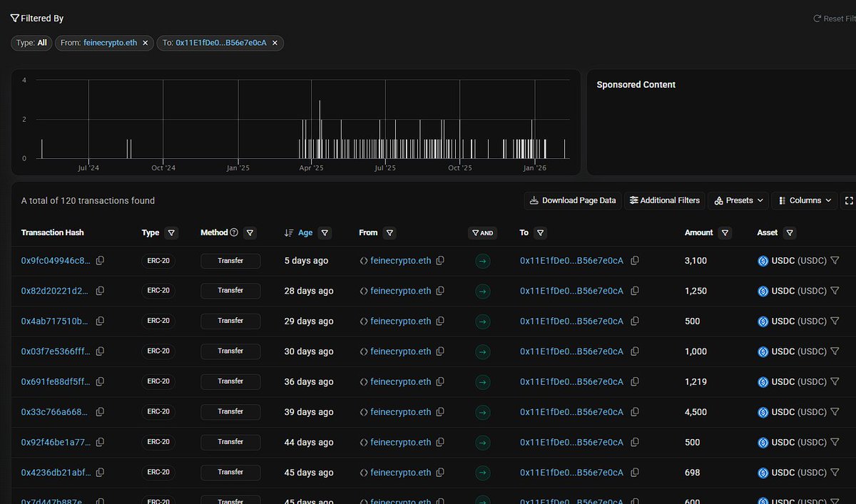Copy hash of 0x4236db21abf row

(100, 473)
